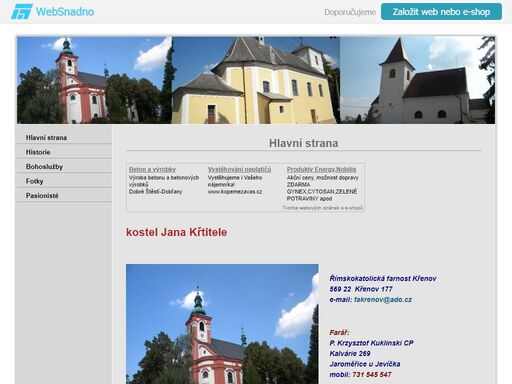The image size is (512, 384).
Task: Click the Doporučujeme link
Action: [350, 12]
